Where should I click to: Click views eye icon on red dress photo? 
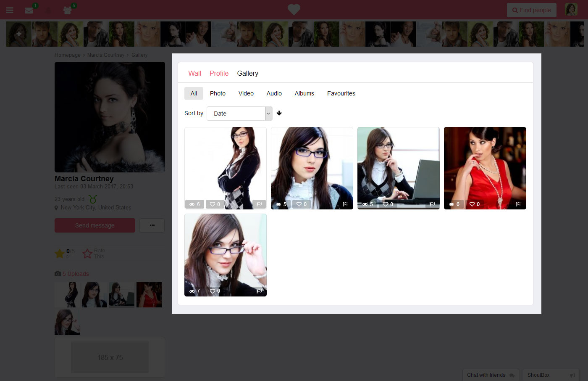451,204
